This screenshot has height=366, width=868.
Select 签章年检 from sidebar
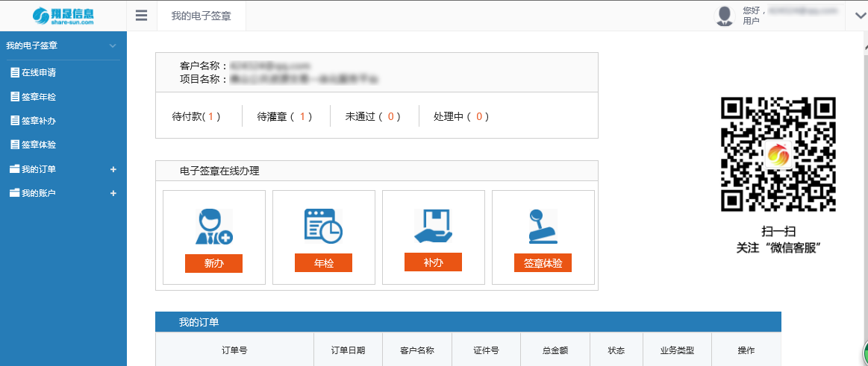coord(38,97)
